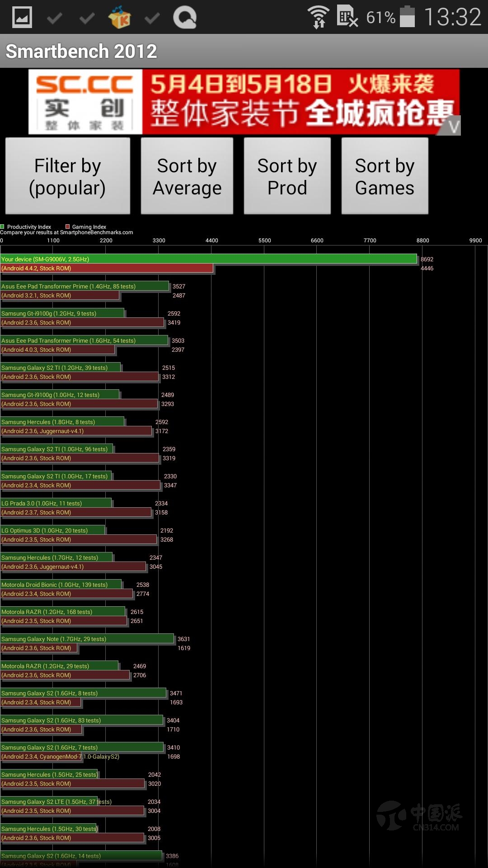Select LG Prada 3.0 1.0GHz 11 tests row
This screenshot has width=488, height=868.
tap(56, 503)
